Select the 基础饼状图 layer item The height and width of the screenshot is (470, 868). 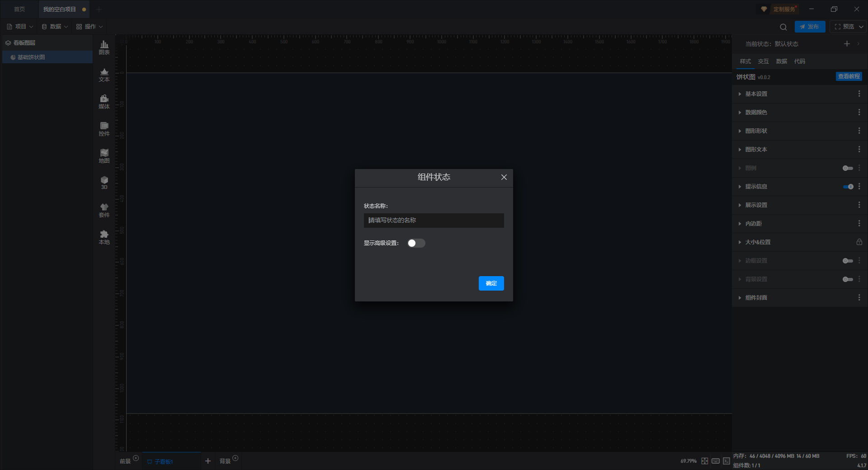(x=47, y=57)
